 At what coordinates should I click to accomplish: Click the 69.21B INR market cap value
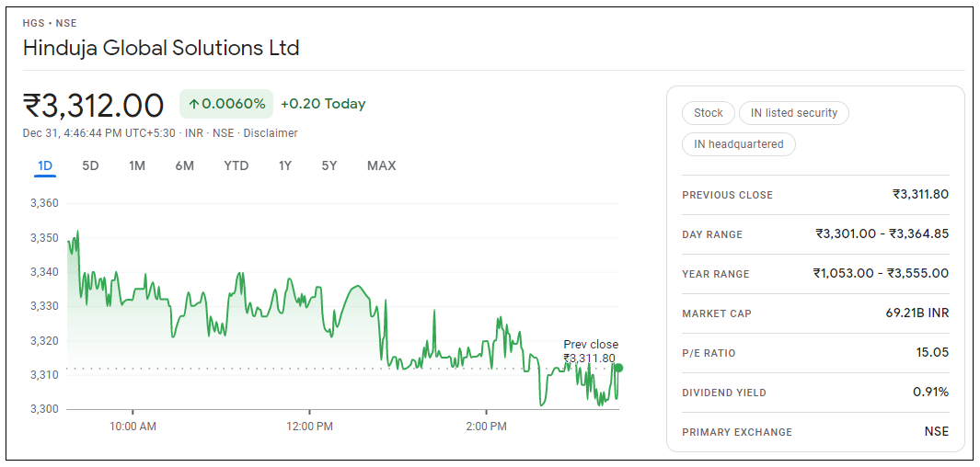[917, 313]
